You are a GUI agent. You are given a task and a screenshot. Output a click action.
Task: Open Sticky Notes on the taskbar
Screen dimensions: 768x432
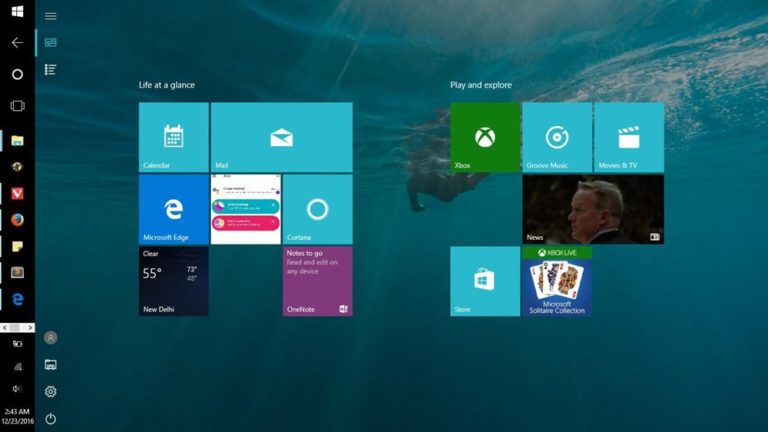[17, 246]
